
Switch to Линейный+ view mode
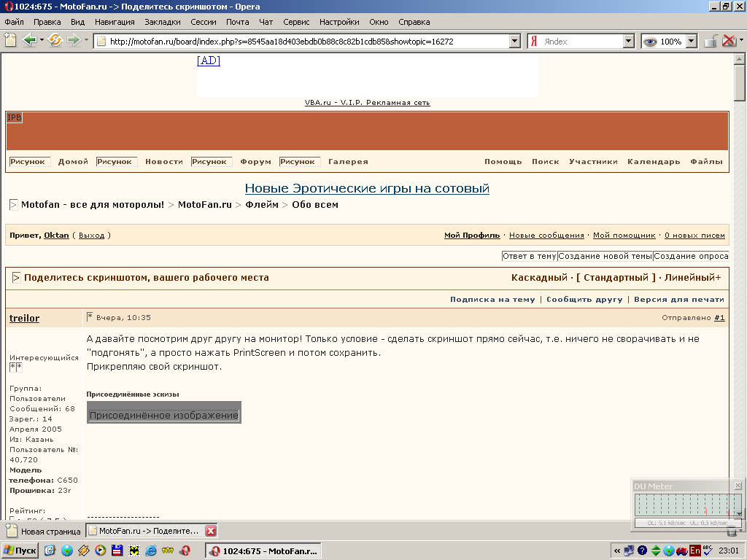coord(693,278)
